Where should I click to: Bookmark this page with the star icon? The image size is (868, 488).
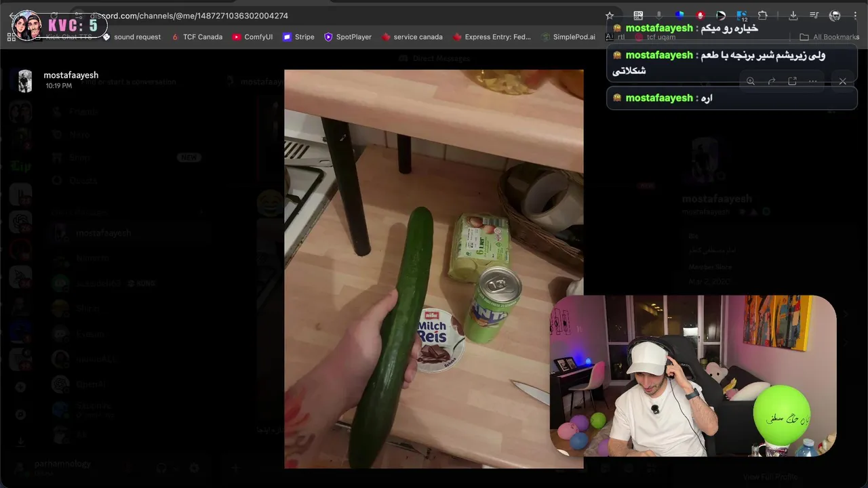[x=609, y=16]
